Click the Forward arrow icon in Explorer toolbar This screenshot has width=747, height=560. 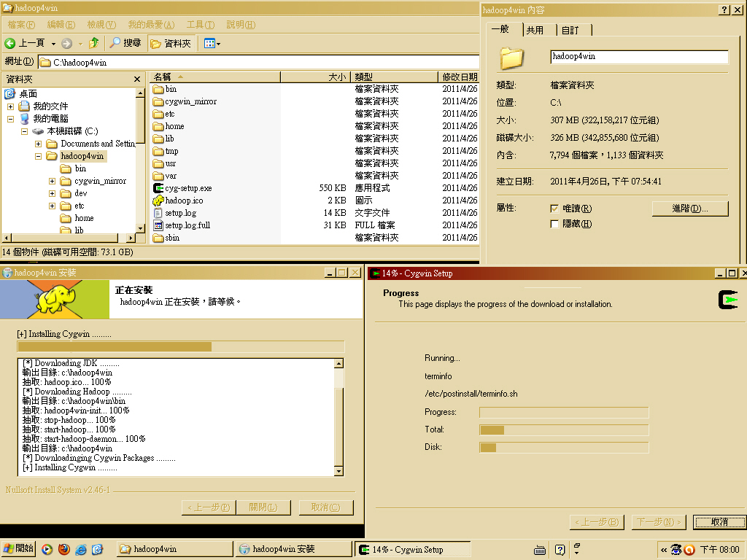pos(66,43)
